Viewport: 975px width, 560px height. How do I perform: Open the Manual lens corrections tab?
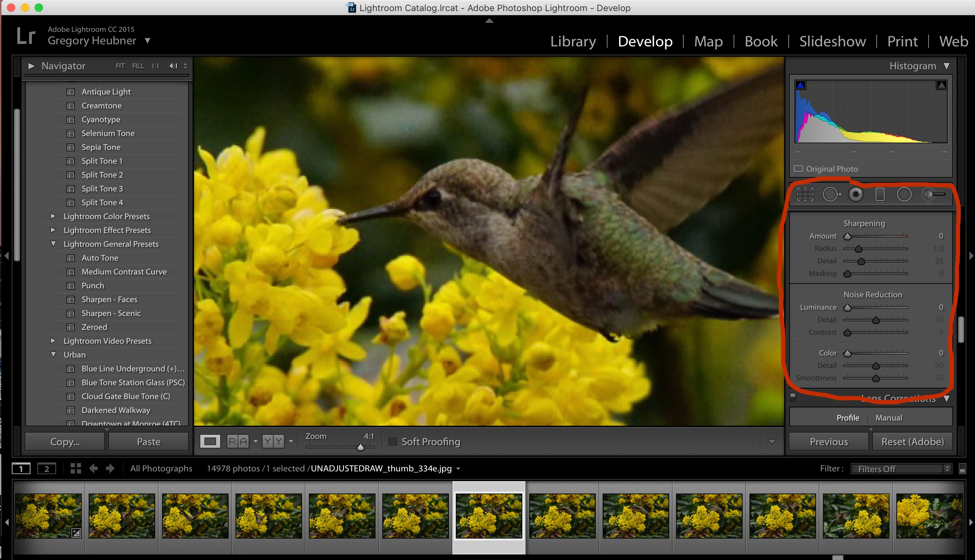pos(888,418)
